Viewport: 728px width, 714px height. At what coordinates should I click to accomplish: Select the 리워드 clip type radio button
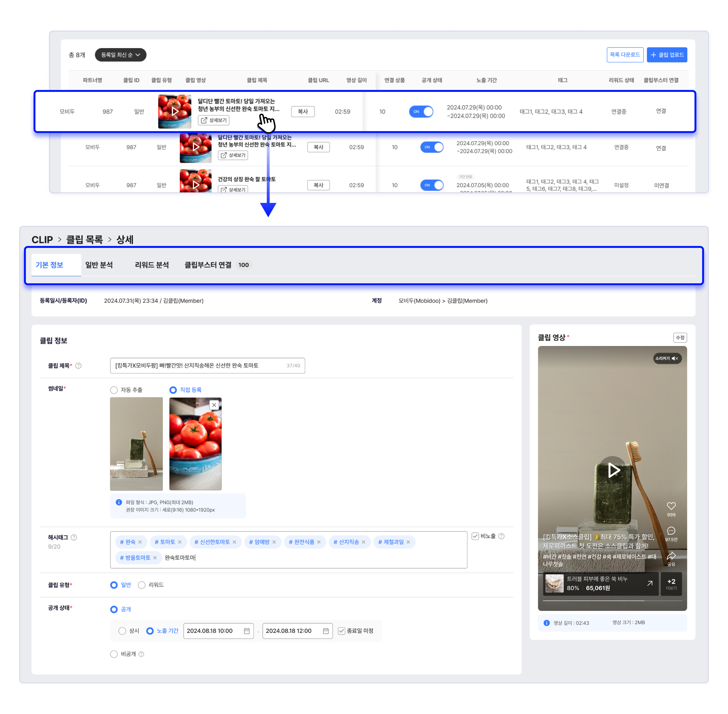tap(142, 585)
